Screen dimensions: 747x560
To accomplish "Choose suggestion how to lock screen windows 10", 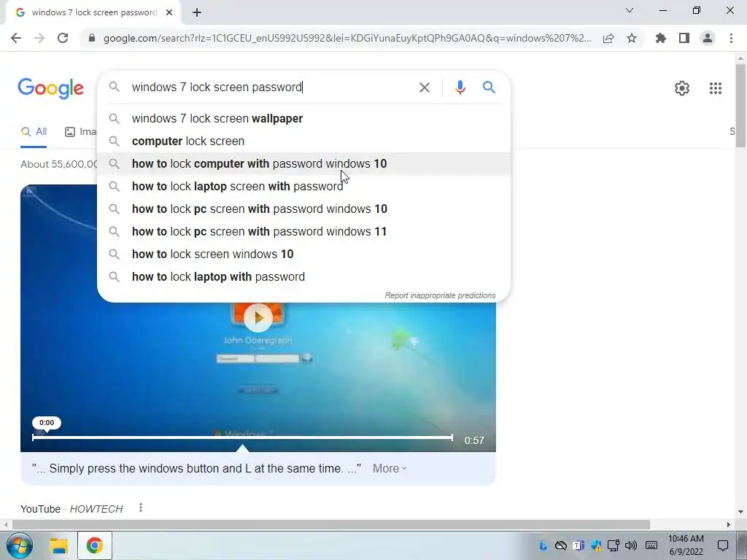I will tap(303, 254).
